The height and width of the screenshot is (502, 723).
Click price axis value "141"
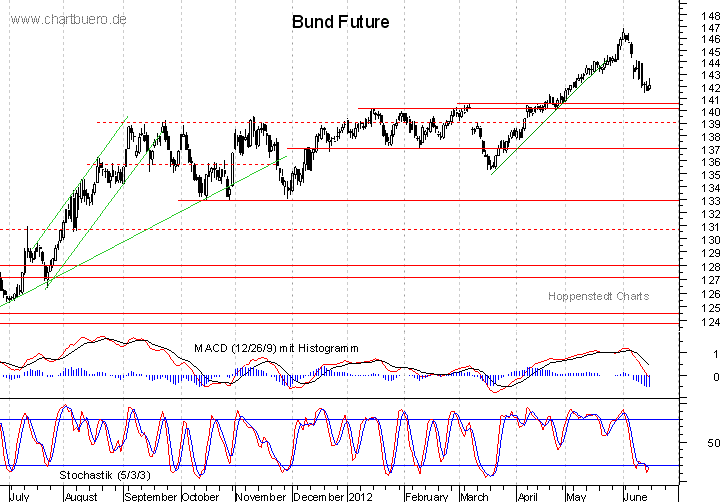click(x=710, y=100)
